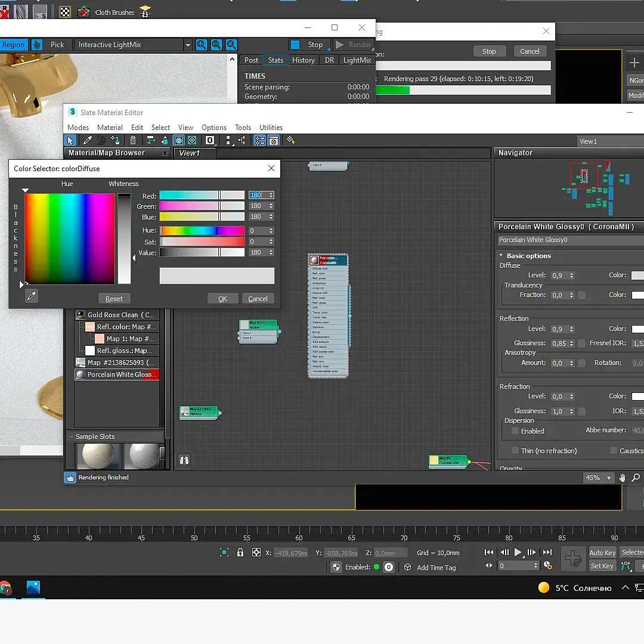Toggle Auto Key mode

tap(602, 552)
